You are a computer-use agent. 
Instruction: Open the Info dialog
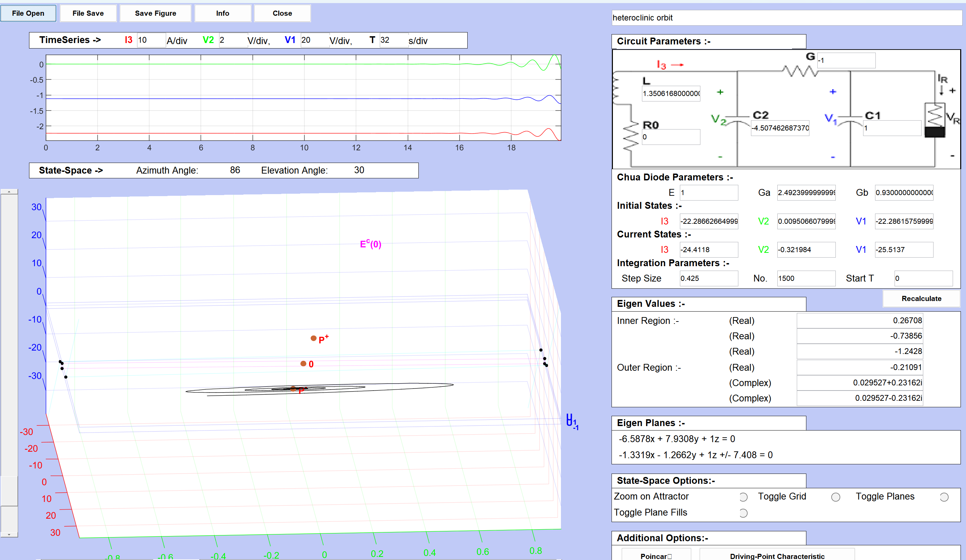click(x=222, y=13)
